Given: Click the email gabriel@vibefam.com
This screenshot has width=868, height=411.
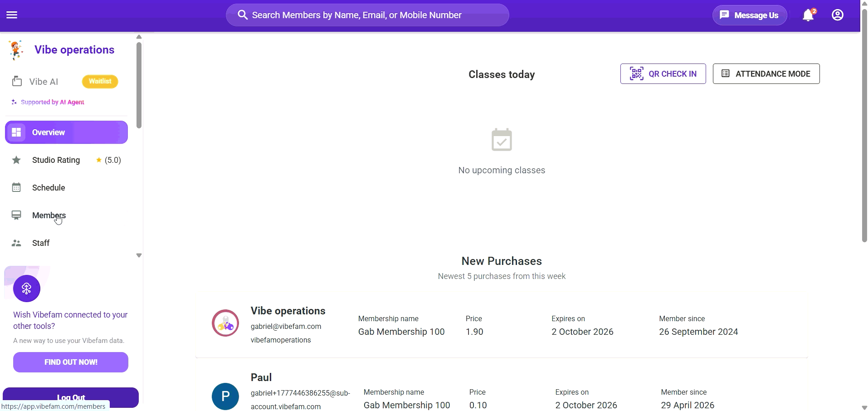Looking at the screenshot, I should (286, 326).
